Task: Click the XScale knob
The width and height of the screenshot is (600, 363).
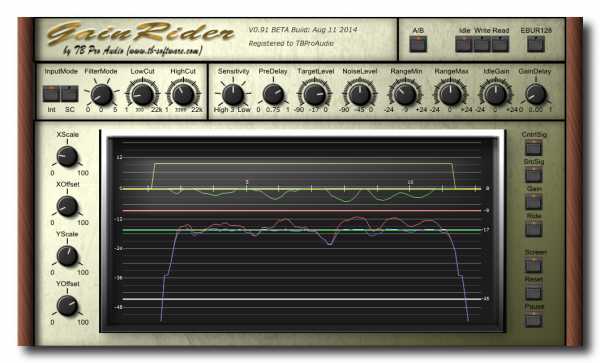Action: tap(67, 156)
